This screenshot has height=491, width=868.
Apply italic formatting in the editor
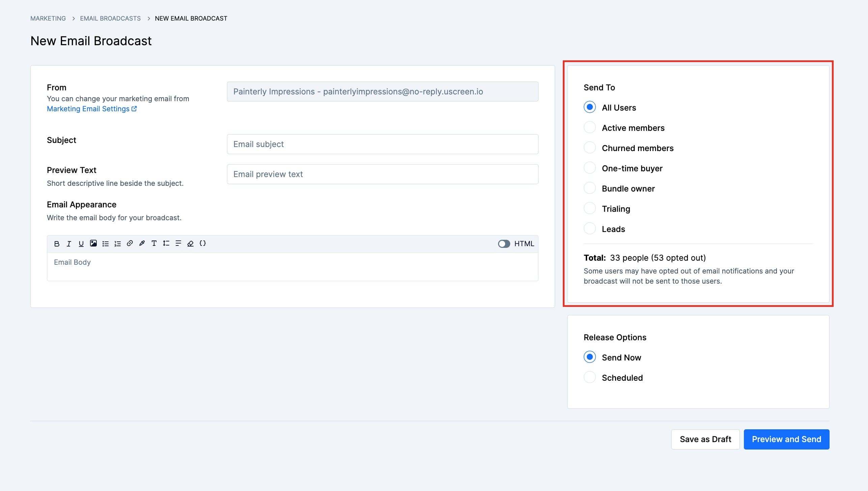click(x=69, y=244)
